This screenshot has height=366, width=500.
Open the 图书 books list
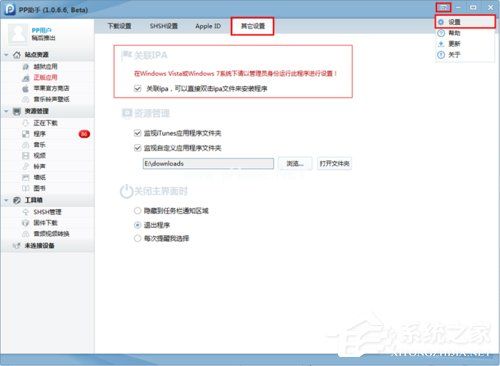(x=39, y=188)
